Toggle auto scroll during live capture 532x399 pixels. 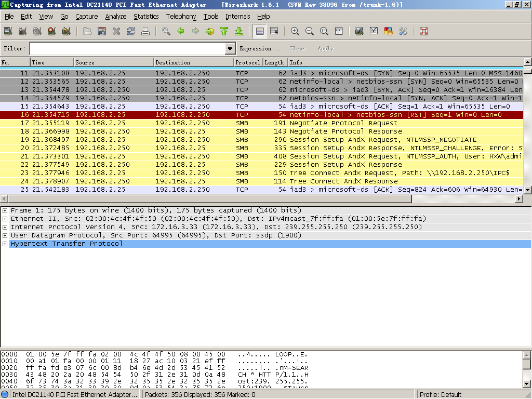pos(274,31)
